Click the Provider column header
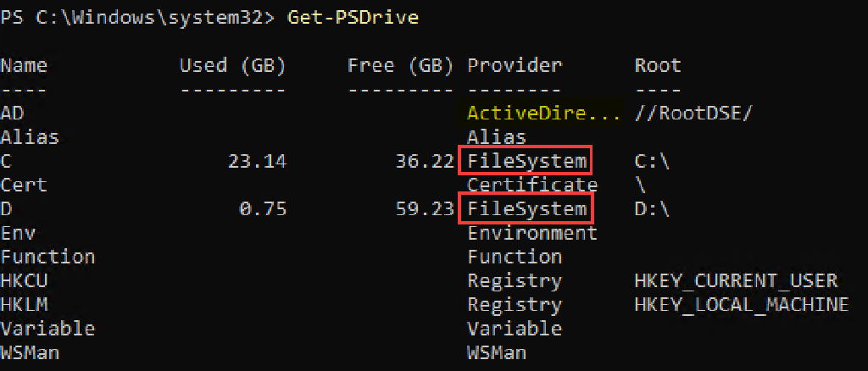Image resolution: width=868 pixels, height=371 pixels. pyautogui.click(x=515, y=65)
